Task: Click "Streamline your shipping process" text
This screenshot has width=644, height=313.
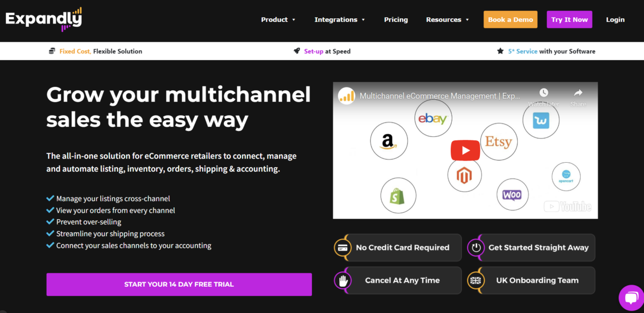Action: point(111,234)
